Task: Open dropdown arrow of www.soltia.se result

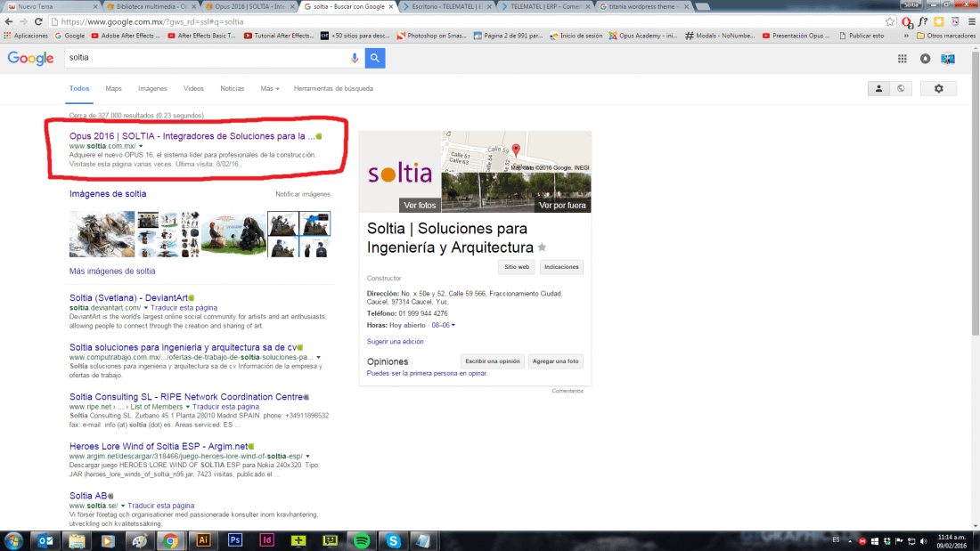Action: coord(123,506)
